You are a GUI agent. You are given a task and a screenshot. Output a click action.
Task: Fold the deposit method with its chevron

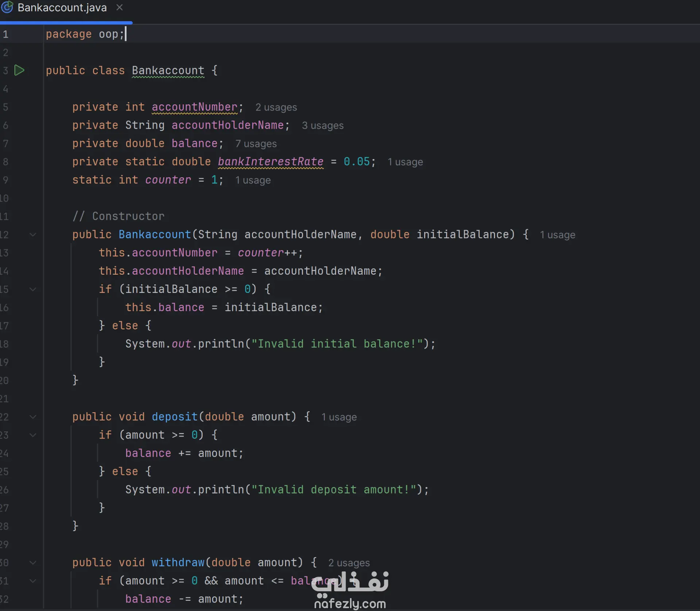click(33, 417)
